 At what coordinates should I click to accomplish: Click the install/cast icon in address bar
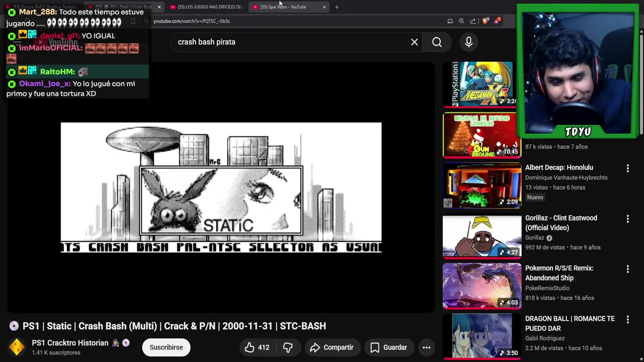tap(450, 21)
